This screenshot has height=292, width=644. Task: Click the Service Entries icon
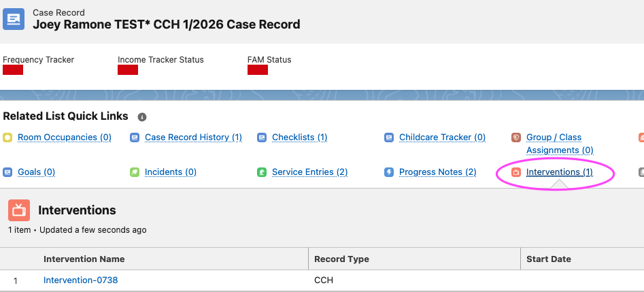[262, 172]
